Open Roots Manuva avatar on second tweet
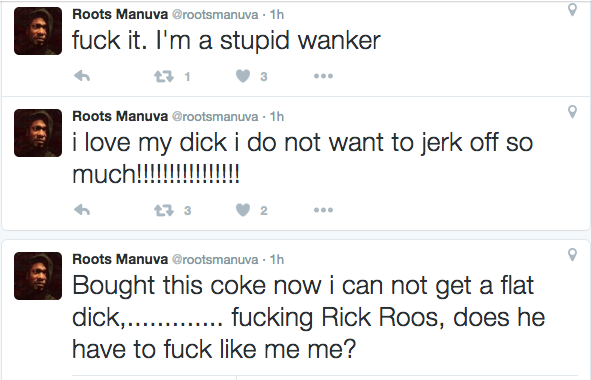Viewport: 591px width, 380px height. click(38, 133)
